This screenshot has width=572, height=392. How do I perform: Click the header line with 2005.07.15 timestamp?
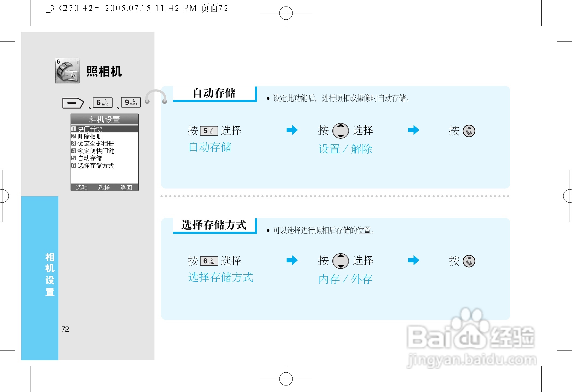[x=137, y=8]
